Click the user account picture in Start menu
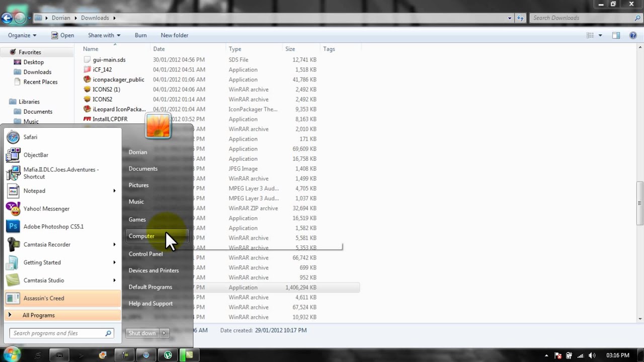Screen dimensions: 644x362 click(158, 125)
